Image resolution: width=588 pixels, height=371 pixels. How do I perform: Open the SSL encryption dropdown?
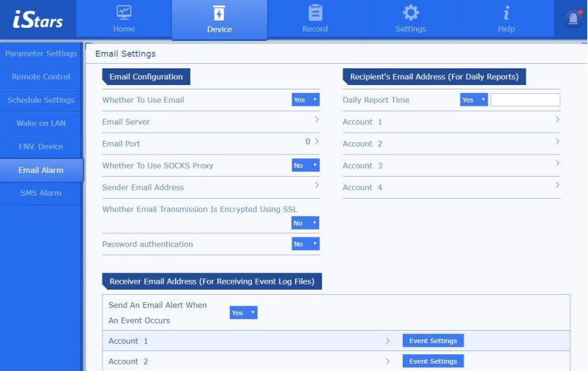[305, 223]
